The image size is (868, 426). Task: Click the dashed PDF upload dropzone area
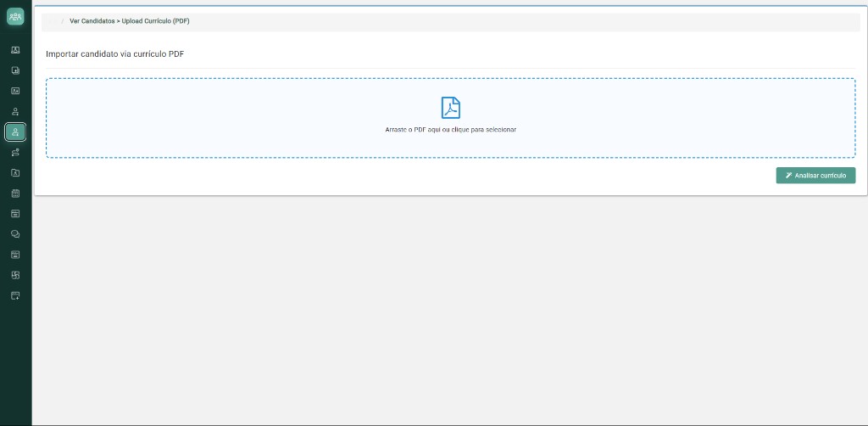(x=451, y=118)
